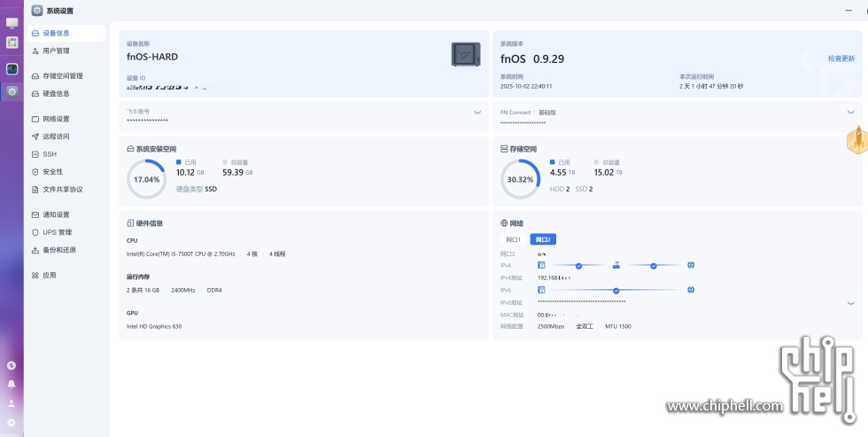
Task: Click the rocket icon at right edge
Action: pyautogui.click(x=857, y=139)
